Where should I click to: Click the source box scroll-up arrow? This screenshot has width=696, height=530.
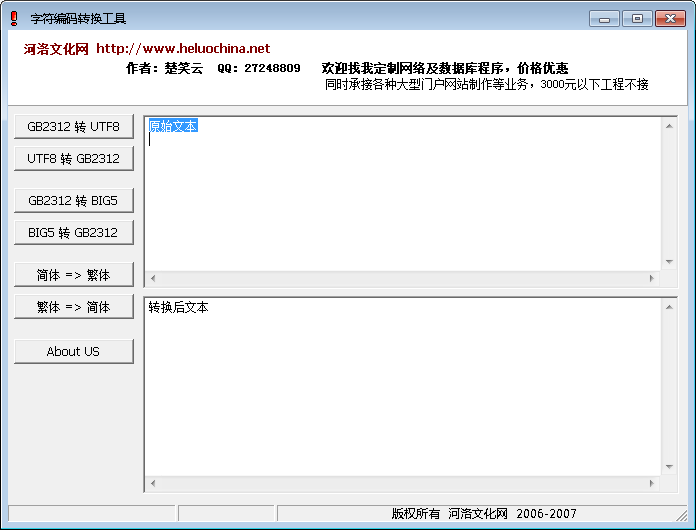(x=669, y=127)
